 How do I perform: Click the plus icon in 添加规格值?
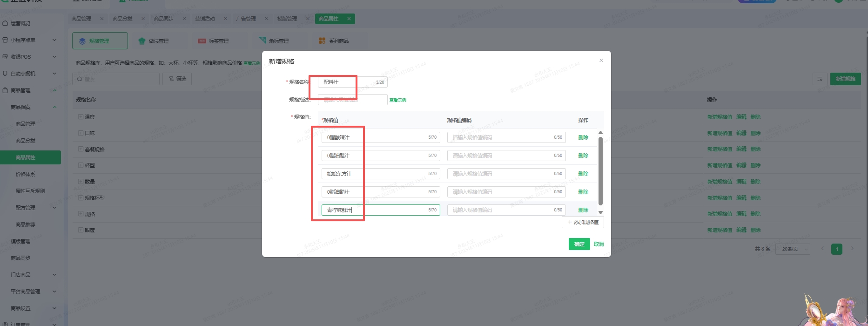[x=570, y=222]
